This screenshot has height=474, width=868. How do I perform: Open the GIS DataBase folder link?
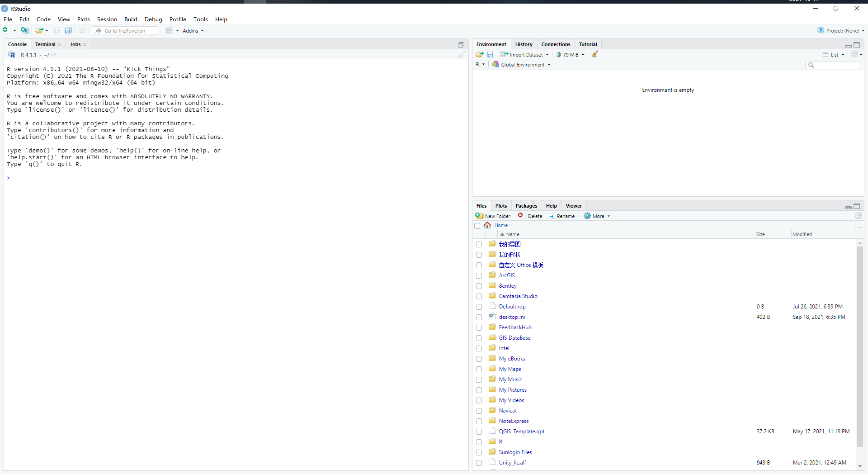514,338
